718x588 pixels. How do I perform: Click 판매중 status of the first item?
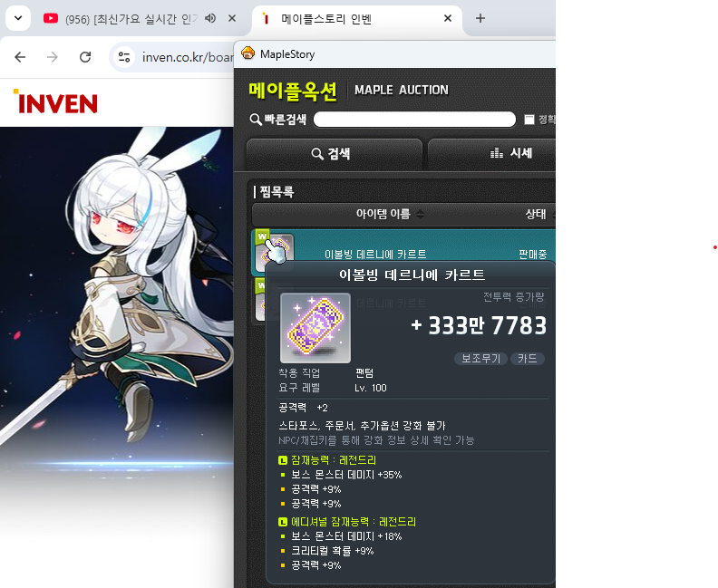coord(532,255)
